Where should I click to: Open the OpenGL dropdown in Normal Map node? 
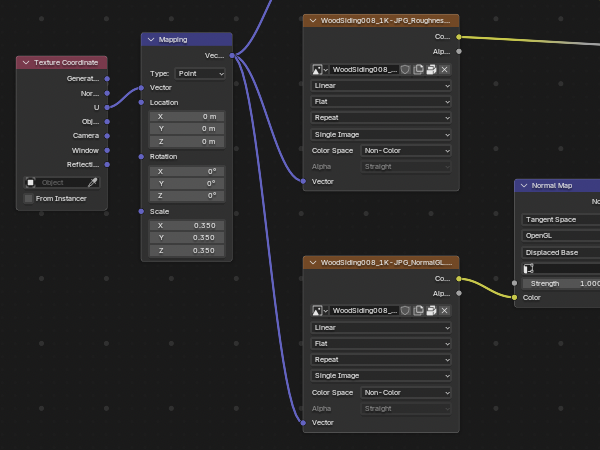pos(561,236)
